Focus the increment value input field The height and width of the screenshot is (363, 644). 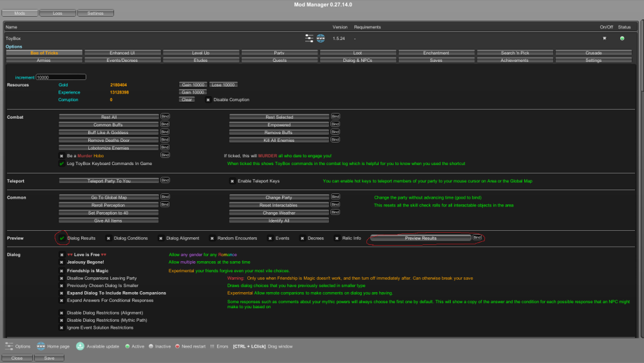click(61, 77)
